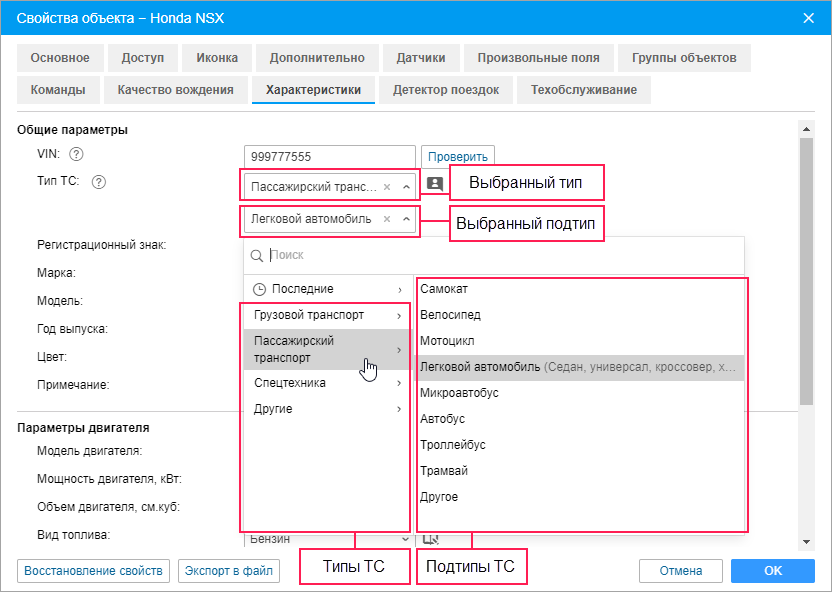
Task: Select Другие vehicle type
Action: pos(327,409)
